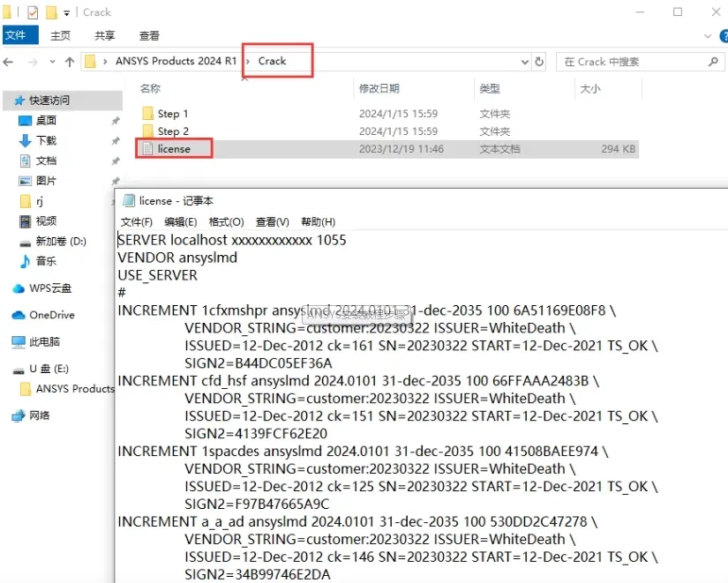Expand the ribbon with the chevron

click(x=708, y=36)
